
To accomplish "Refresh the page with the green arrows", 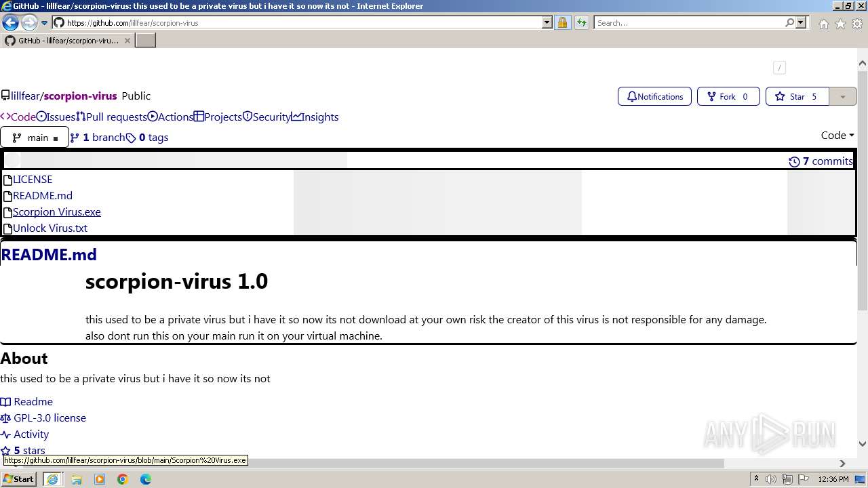I will (x=581, y=23).
